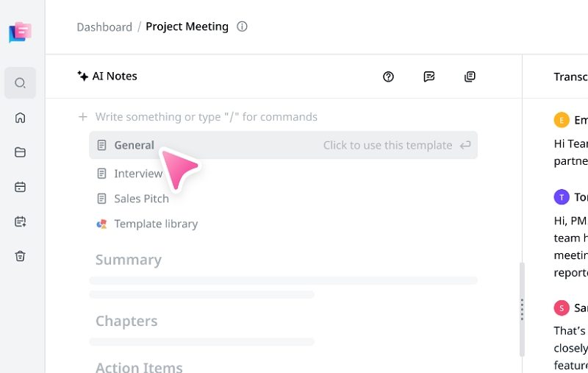Image resolution: width=588 pixels, height=373 pixels.
Task: Open the folder icon in the sidebar
Action: (21, 152)
